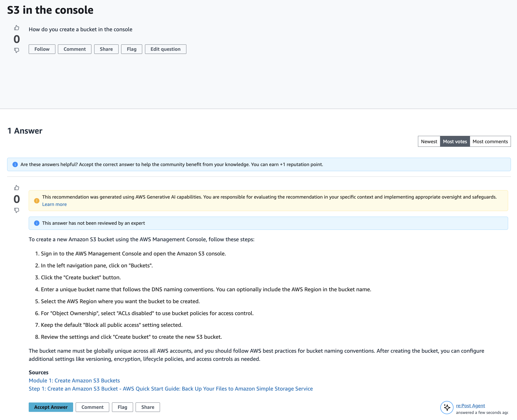Share the question
The width and height of the screenshot is (517, 420).
pyautogui.click(x=106, y=49)
